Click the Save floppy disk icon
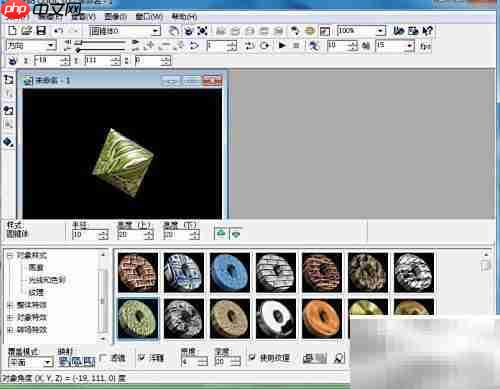This screenshot has width=500, height=389. coord(41,31)
